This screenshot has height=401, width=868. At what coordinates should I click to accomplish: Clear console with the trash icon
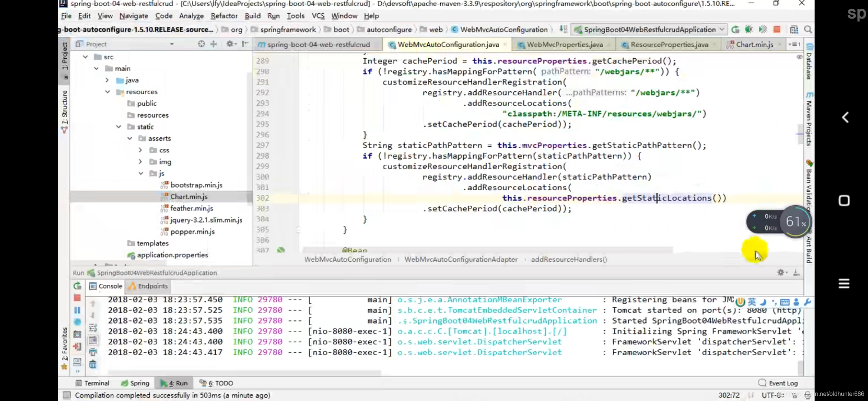[93, 364]
